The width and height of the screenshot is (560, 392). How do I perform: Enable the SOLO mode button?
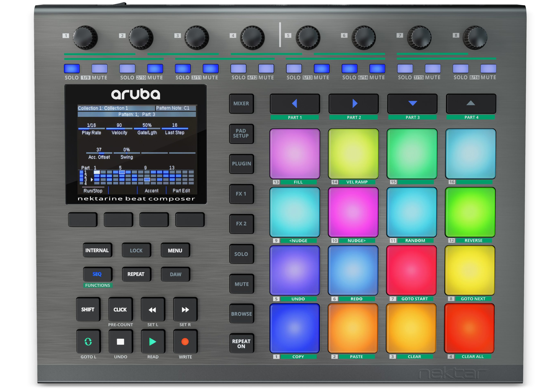(x=241, y=254)
